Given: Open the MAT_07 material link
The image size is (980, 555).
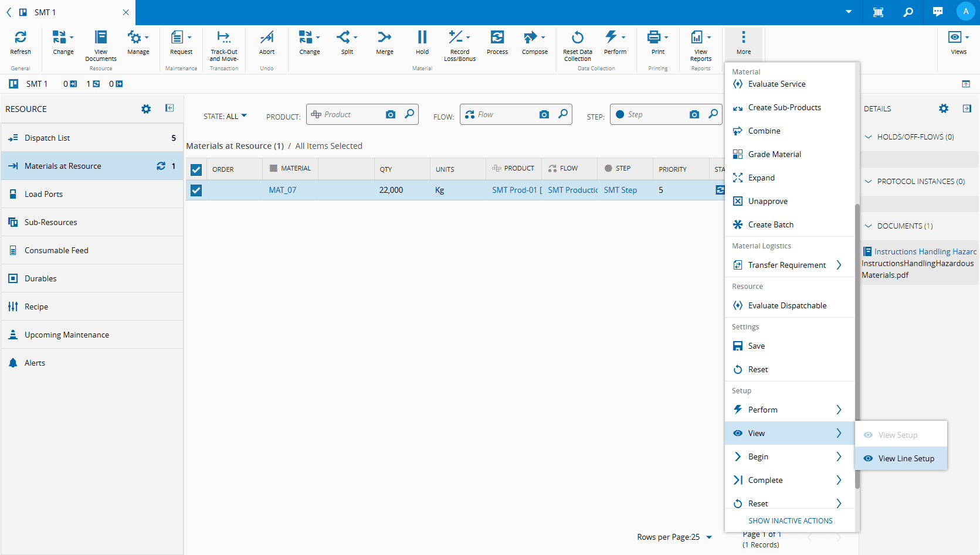Looking at the screenshot, I should tap(283, 190).
